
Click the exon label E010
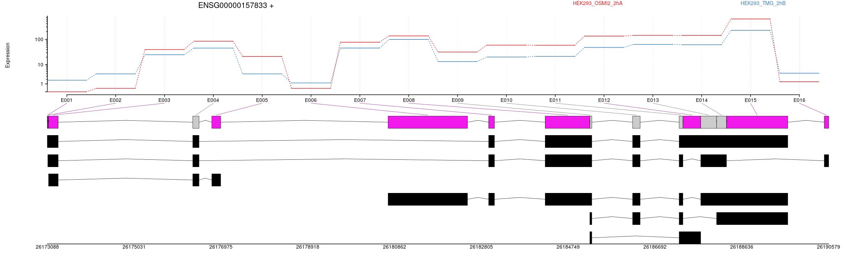(x=506, y=100)
